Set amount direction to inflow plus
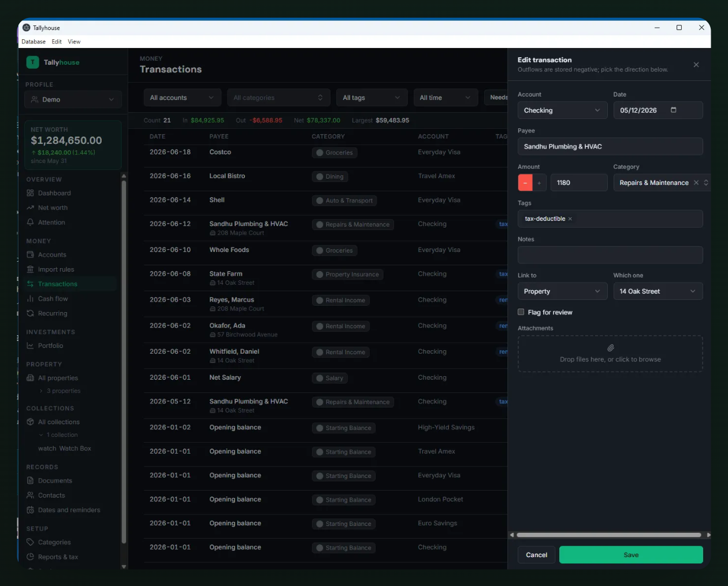728x586 pixels. tap(539, 183)
